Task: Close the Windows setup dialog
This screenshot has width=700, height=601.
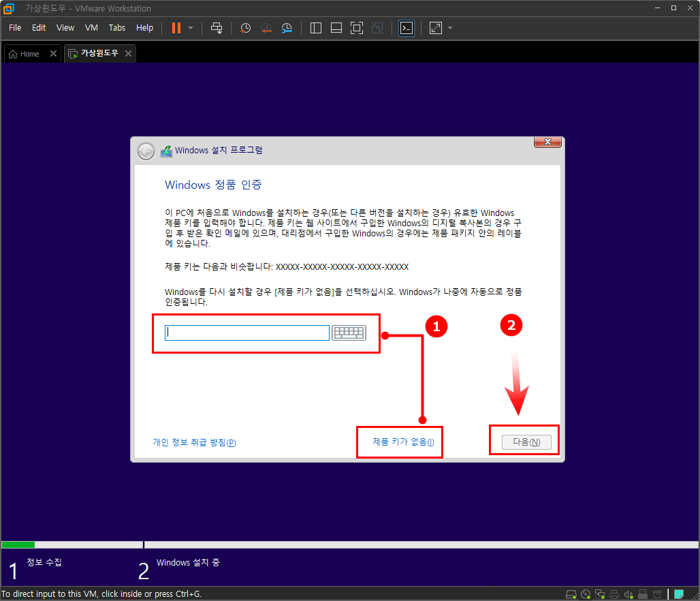Action: 547,142
